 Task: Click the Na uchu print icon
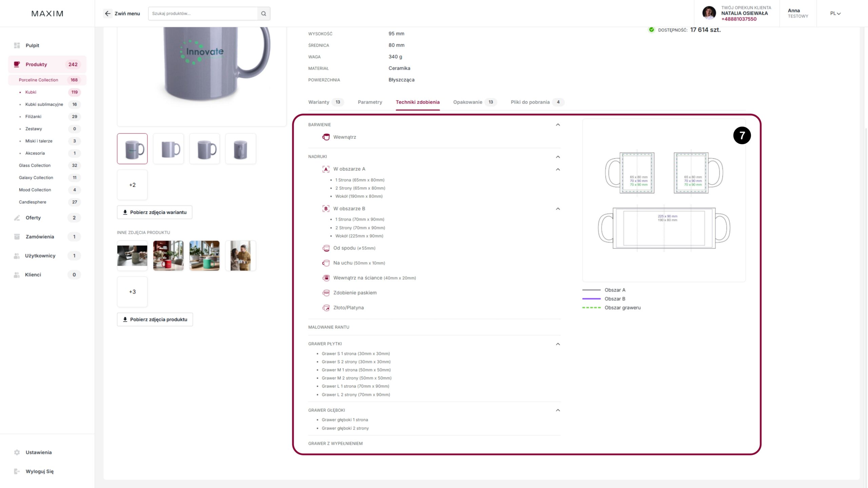click(x=326, y=263)
